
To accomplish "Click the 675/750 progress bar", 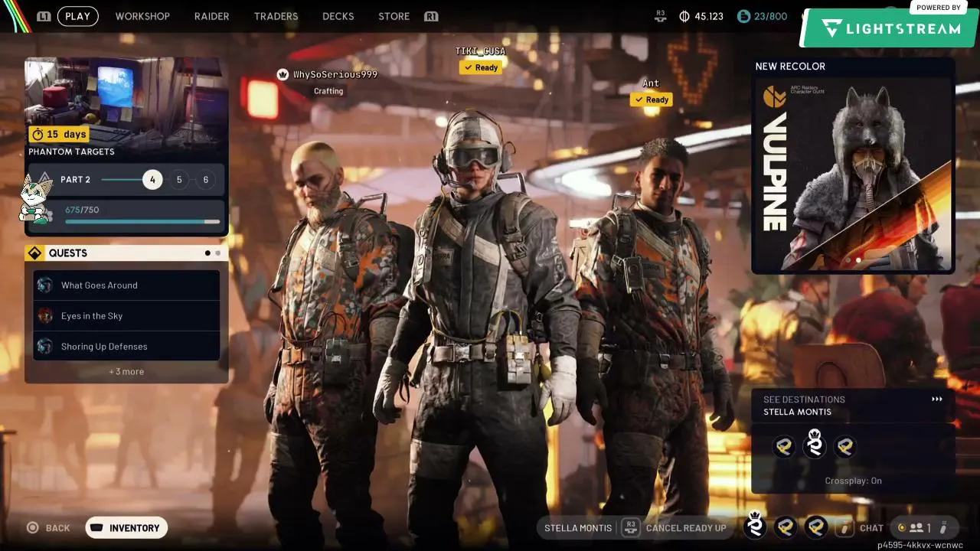I will click(x=142, y=222).
